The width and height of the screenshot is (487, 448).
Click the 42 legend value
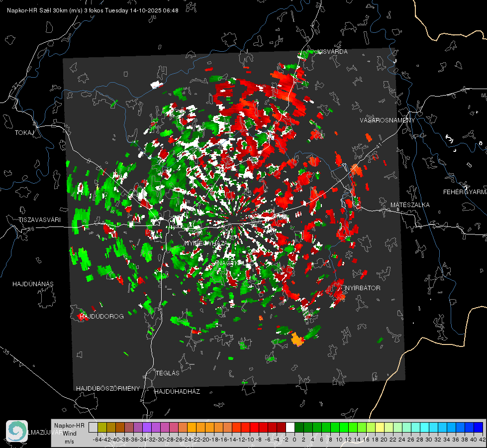(483, 440)
